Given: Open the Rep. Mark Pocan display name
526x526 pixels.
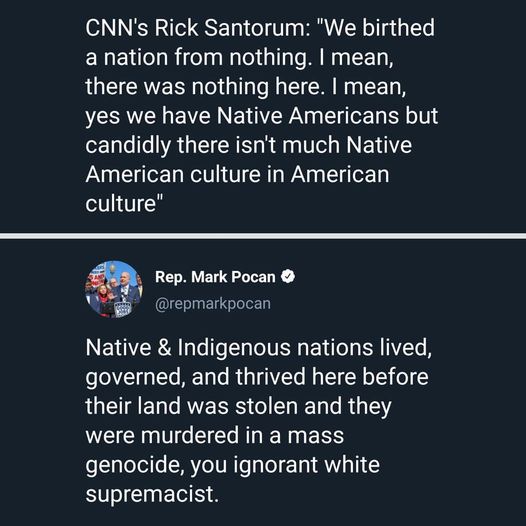Looking at the screenshot, I should [215, 277].
